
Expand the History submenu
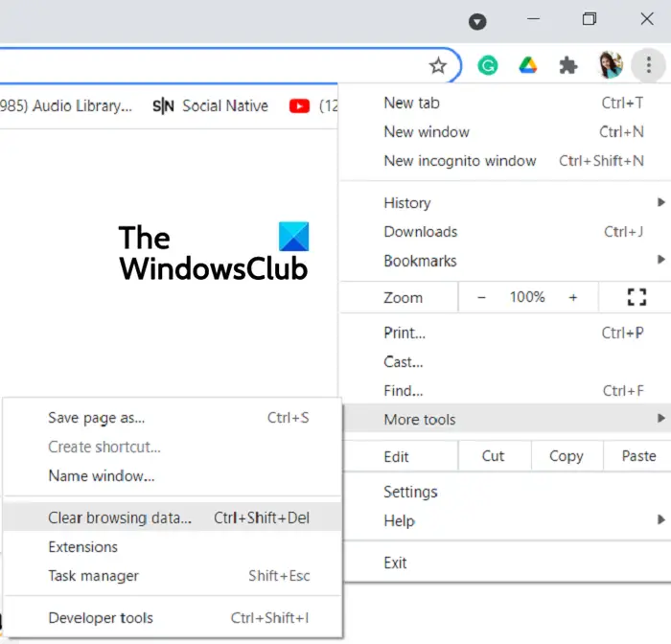[506, 202]
